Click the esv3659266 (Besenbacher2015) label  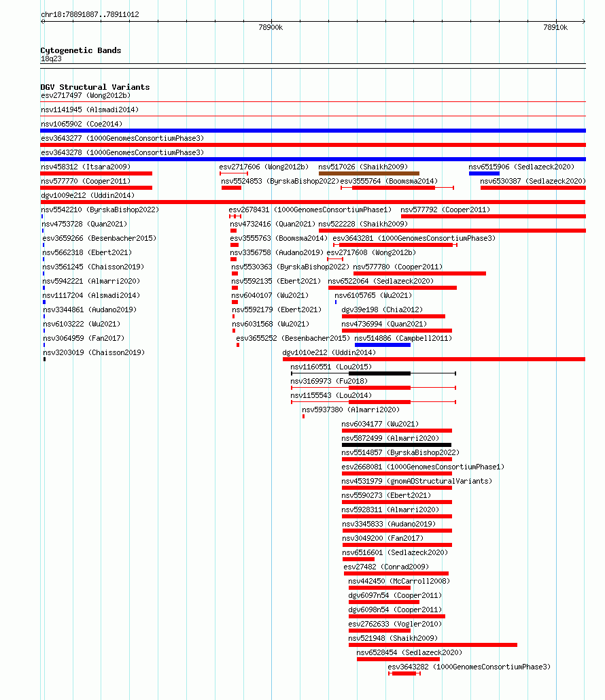pos(99,238)
